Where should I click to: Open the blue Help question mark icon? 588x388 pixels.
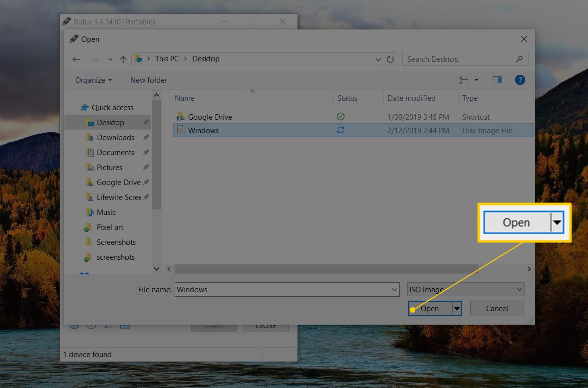click(520, 80)
